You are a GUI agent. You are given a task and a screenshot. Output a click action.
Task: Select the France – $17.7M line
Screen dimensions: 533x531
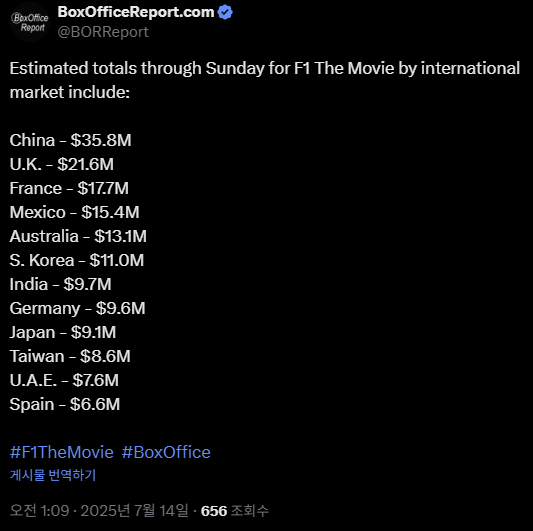coord(69,188)
